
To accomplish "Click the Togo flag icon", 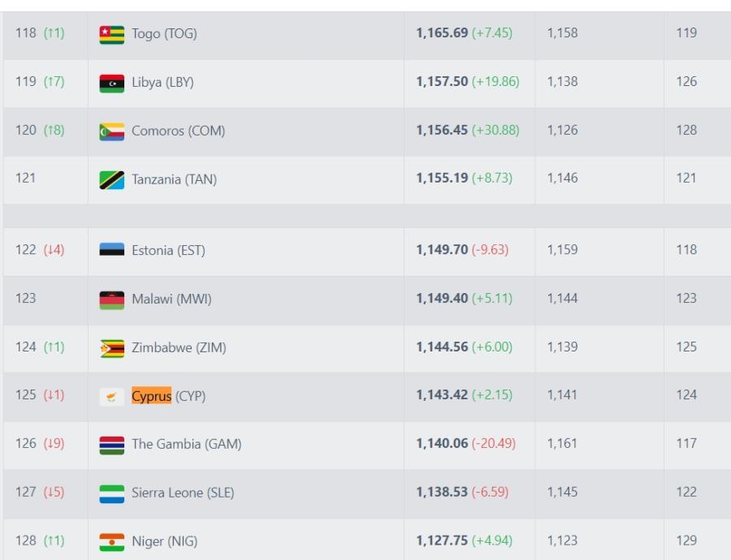I will tap(112, 34).
